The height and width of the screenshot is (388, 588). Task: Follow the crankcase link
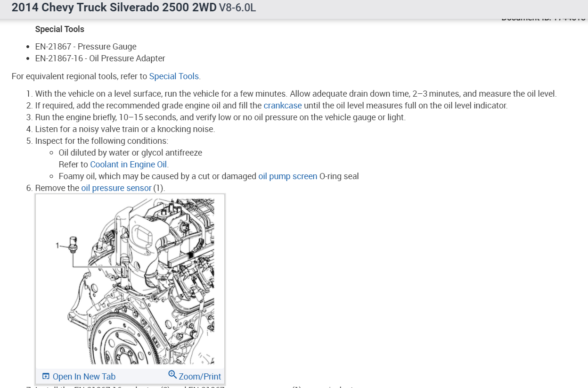(283, 106)
